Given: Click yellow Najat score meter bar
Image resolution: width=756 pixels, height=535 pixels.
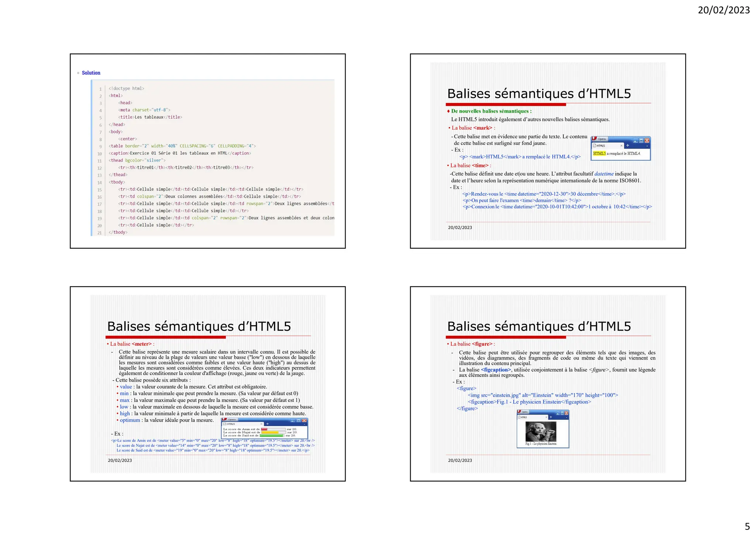Looking at the screenshot, I should click(x=270, y=432).
